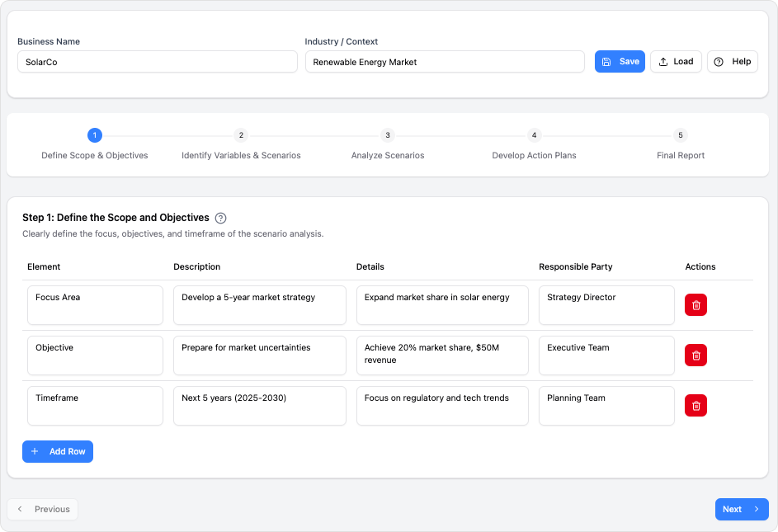Select the 'Description' column header
Image resolution: width=778 pixels, height=532 pixels.
[197, 267]
